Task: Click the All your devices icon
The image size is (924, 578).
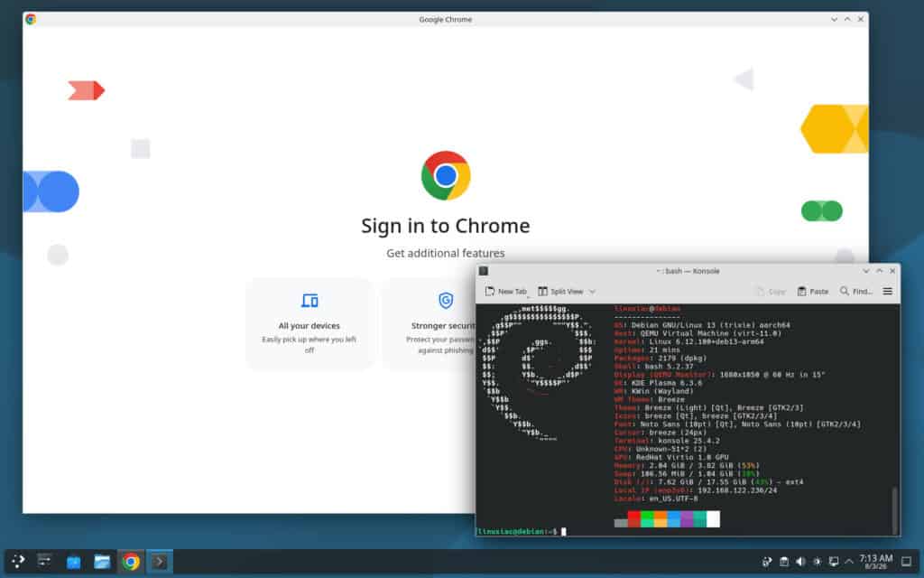Action: (310, 301)
